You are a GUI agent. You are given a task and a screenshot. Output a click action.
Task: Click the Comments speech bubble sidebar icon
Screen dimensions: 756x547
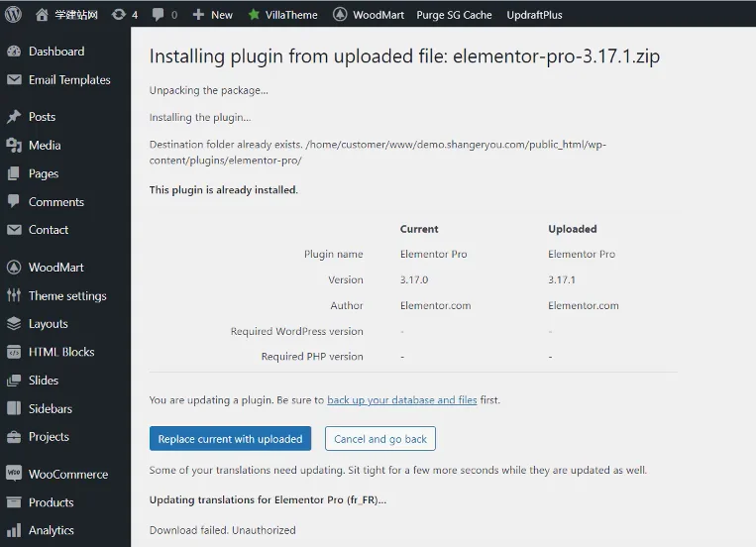tap(14, 201)
